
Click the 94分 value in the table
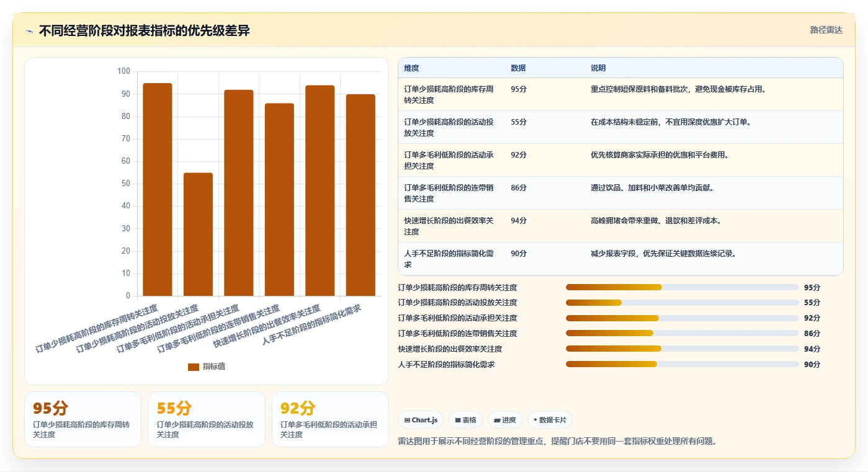coord(519,221)
